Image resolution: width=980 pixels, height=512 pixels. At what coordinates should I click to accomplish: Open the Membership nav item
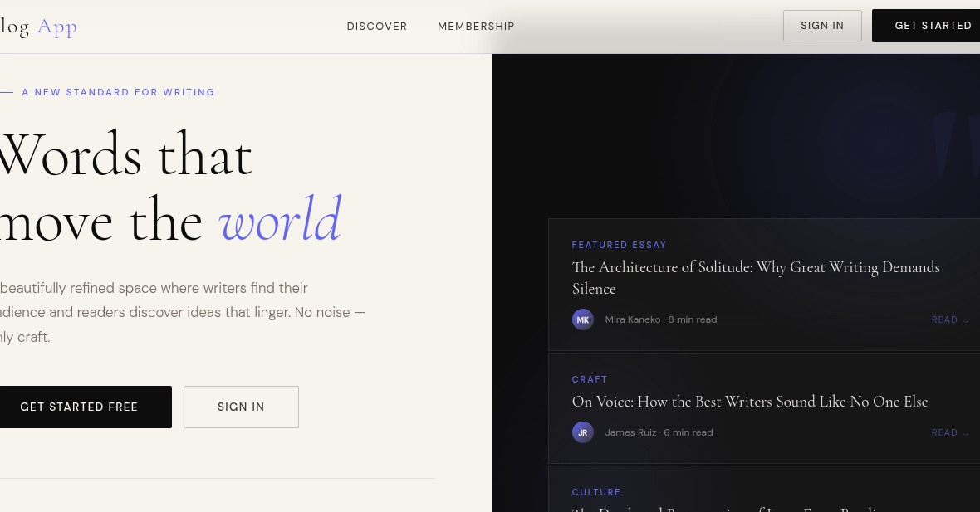[476, 27]
